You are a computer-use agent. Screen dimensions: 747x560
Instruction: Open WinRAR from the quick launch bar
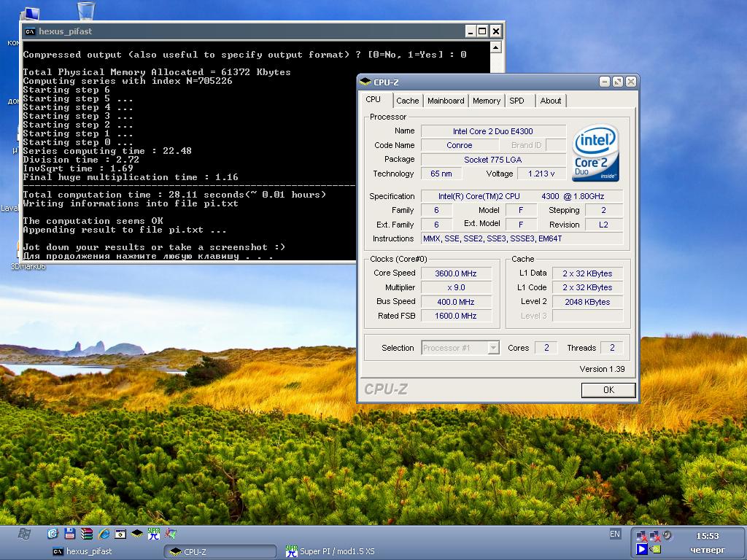[x=86, y=534]
